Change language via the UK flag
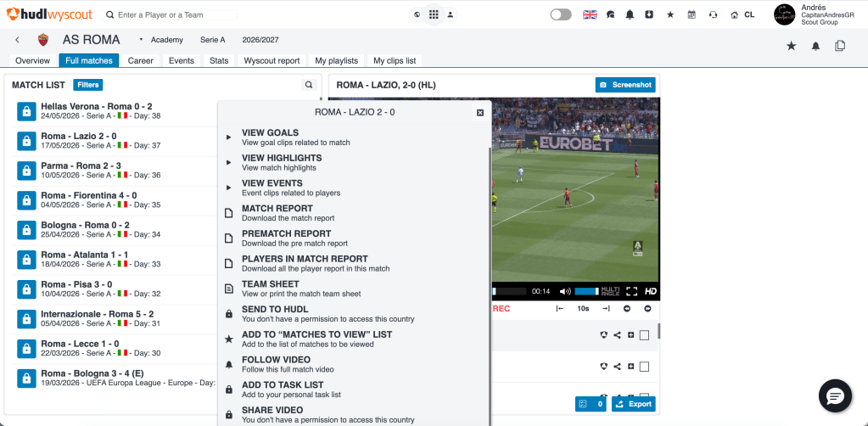The image size is (868, 426). click(590, 15)
